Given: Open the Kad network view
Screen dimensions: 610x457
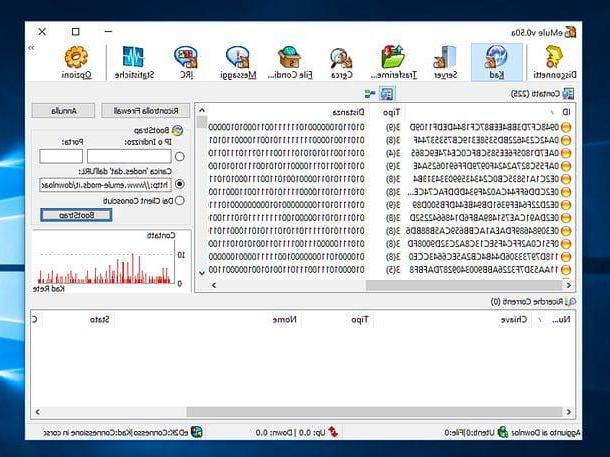Looking at the screenshot, I should point(496,62).
